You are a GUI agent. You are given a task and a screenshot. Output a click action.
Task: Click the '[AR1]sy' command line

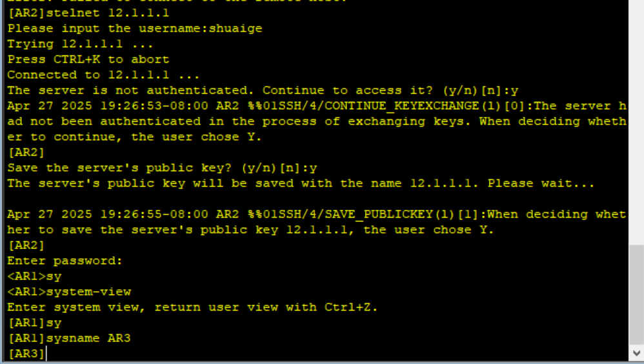pyautogui.click(x=34, y=323)
